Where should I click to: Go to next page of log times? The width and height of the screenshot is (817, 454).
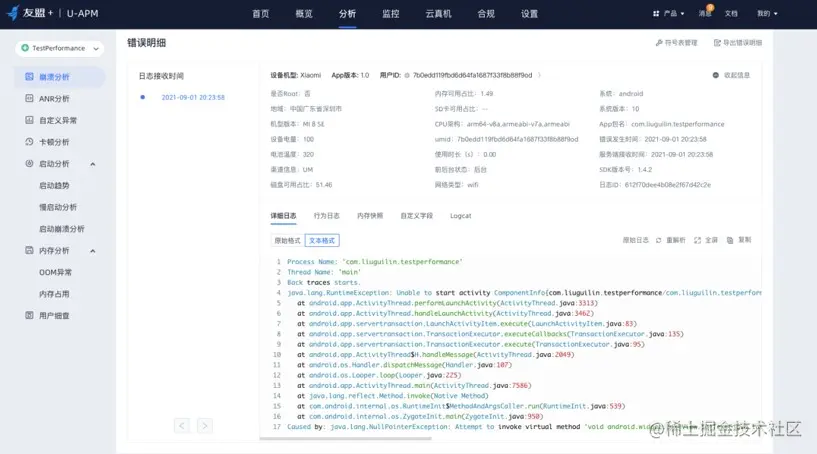pyautogui.click(x=205, y=426)
